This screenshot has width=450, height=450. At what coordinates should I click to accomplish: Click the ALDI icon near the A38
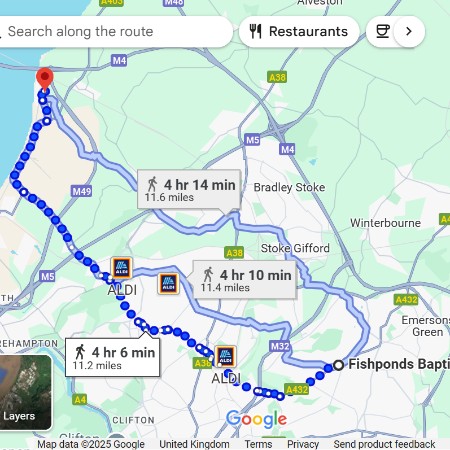226,356
